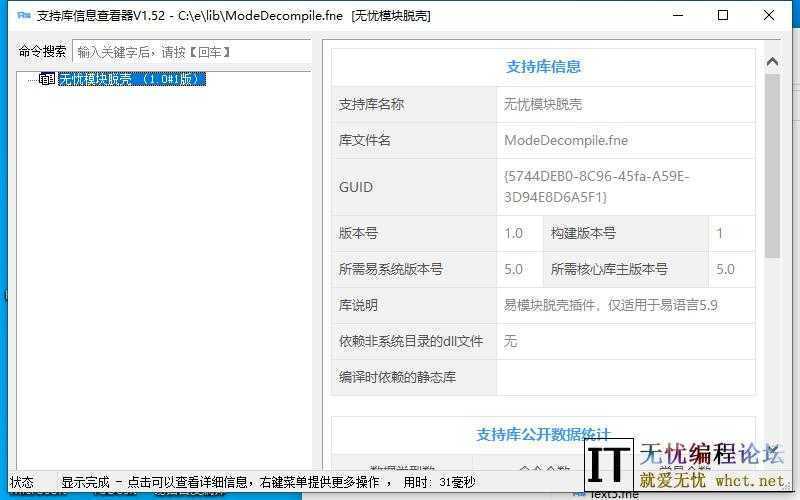Select the 无忧模块脱壳 (1.0#1版) tree item
800x500 pixels.
click(132, 79)
